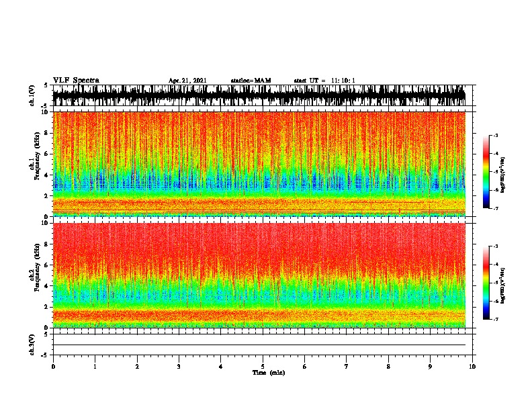Click the ch.3 flat voltage trace line
Screen dimensions: 532x411
coord(259,345)
